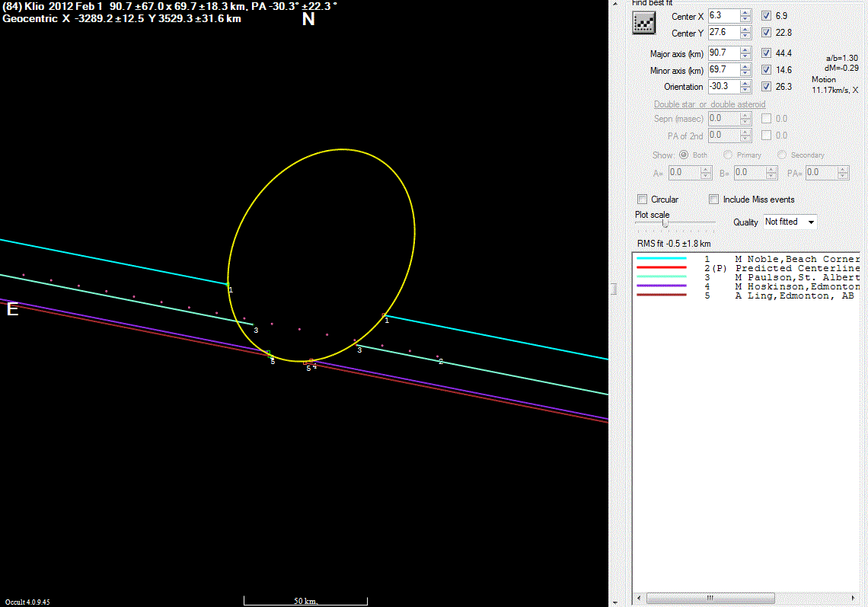Toggle the Major axis fit checkbox
This screenshot has width=868, height=607.
coord(766,53)
